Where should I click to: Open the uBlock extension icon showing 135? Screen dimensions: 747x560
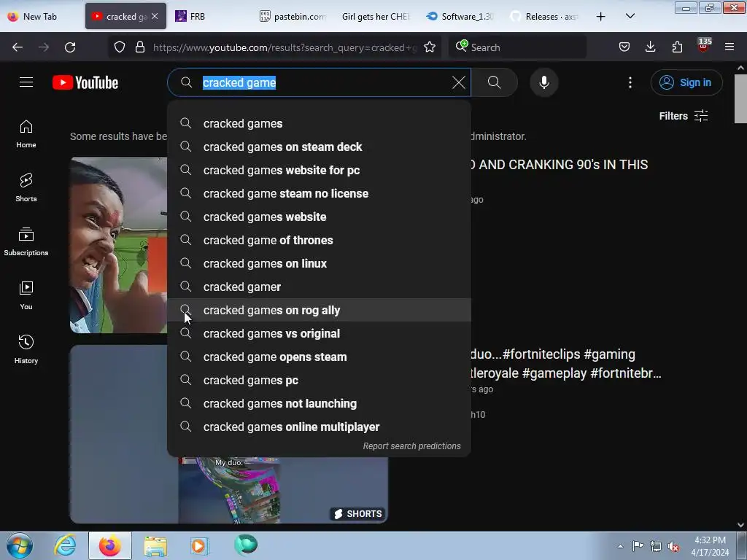coord(703,46)
